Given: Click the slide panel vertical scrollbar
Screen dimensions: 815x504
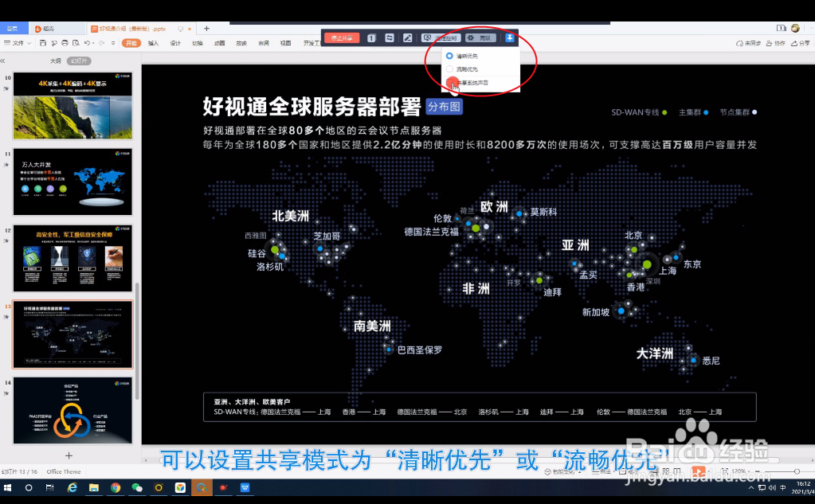Looking at the screenshot, I should tap(137, 340).
